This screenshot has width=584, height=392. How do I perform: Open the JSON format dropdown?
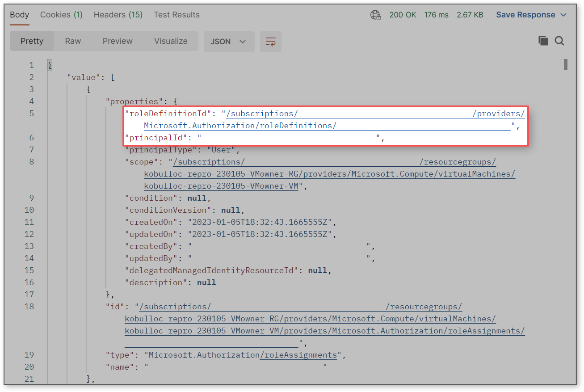[x=229, y=42]
